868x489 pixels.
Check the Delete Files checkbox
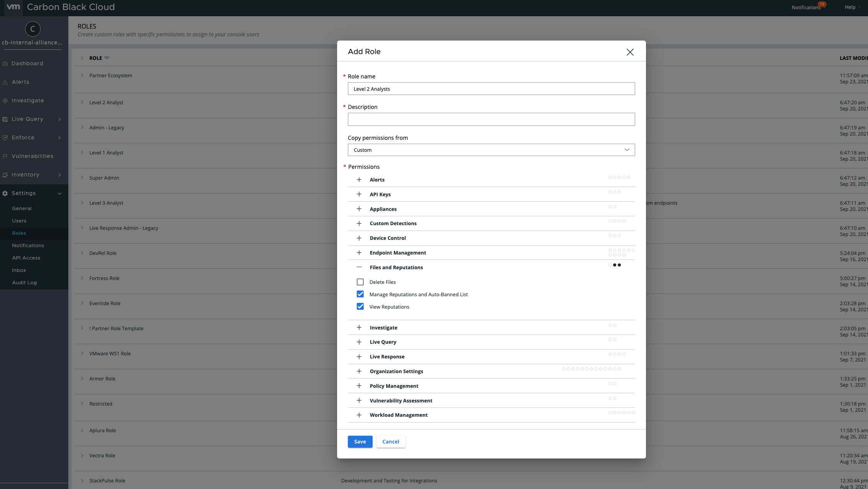tap(360, 282)
